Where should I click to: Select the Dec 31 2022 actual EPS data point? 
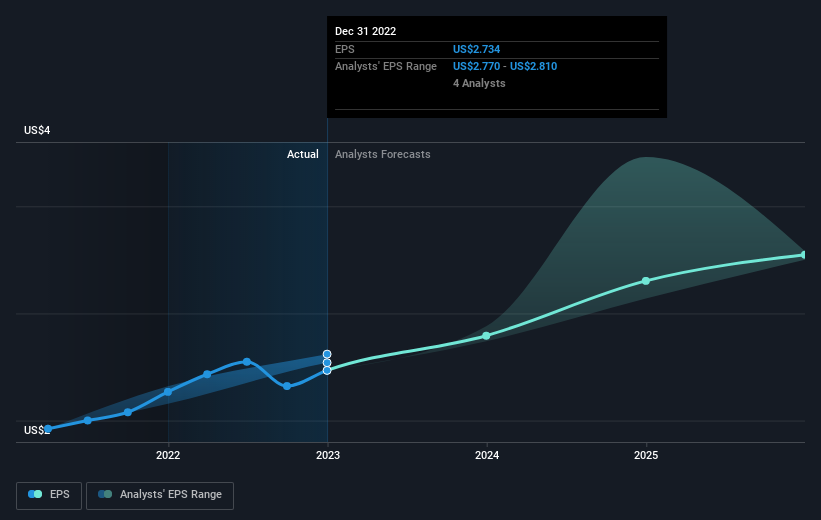327,370
